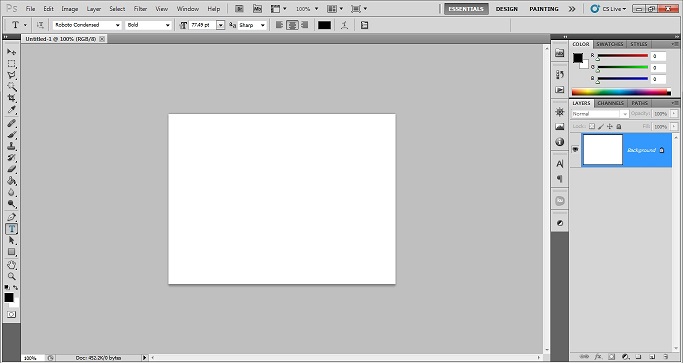This screenshot has height=363, width=683.
Task: Open the Histogram panel icon
Action: tap(560, 127)
